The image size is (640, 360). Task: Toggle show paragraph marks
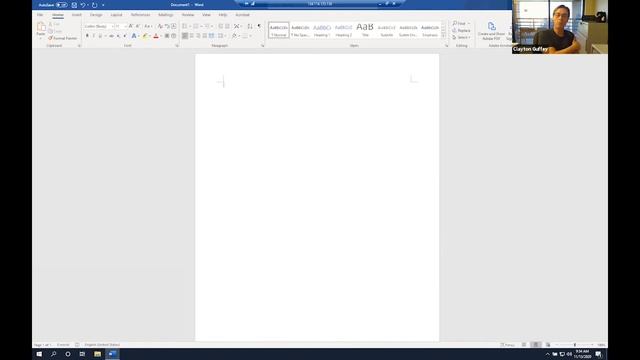[x=259, y=26]
